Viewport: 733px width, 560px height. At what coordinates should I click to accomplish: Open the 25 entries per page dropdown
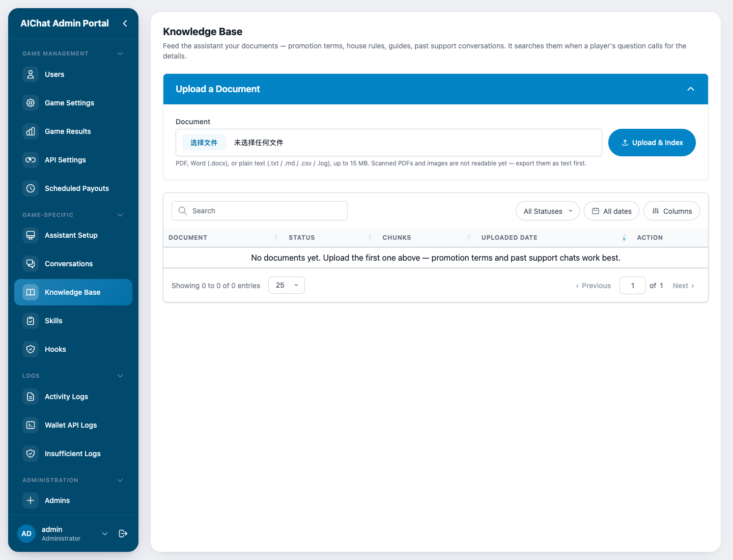click(287, 285)
